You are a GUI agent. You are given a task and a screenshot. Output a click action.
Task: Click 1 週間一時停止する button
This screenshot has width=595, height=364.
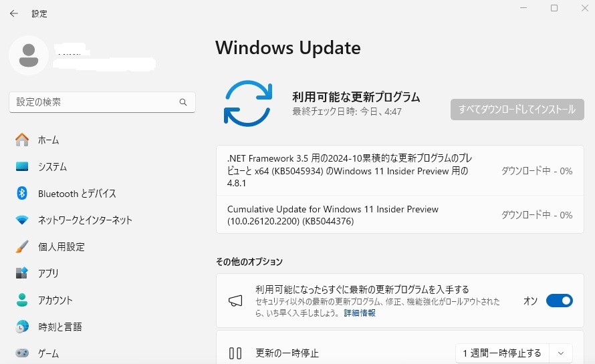(x=502, y=353)
